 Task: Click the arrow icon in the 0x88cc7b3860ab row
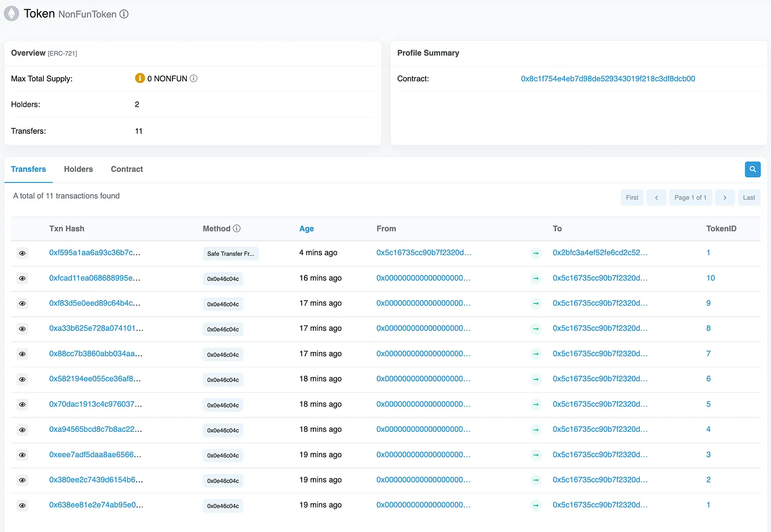(536, 354)
